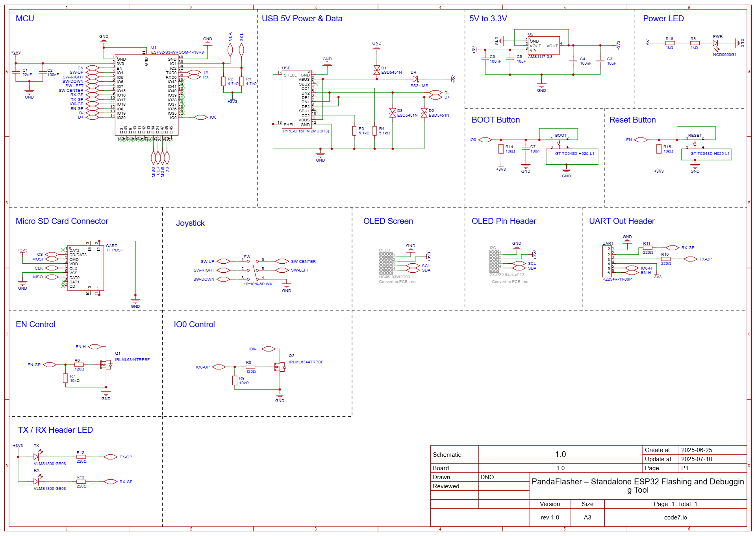Image resolution: width=756 pixels, height=536 pixels.
Task: Click the 'TYPE-C 16PIN 2MD(073)' label
Action: point(306,131)
